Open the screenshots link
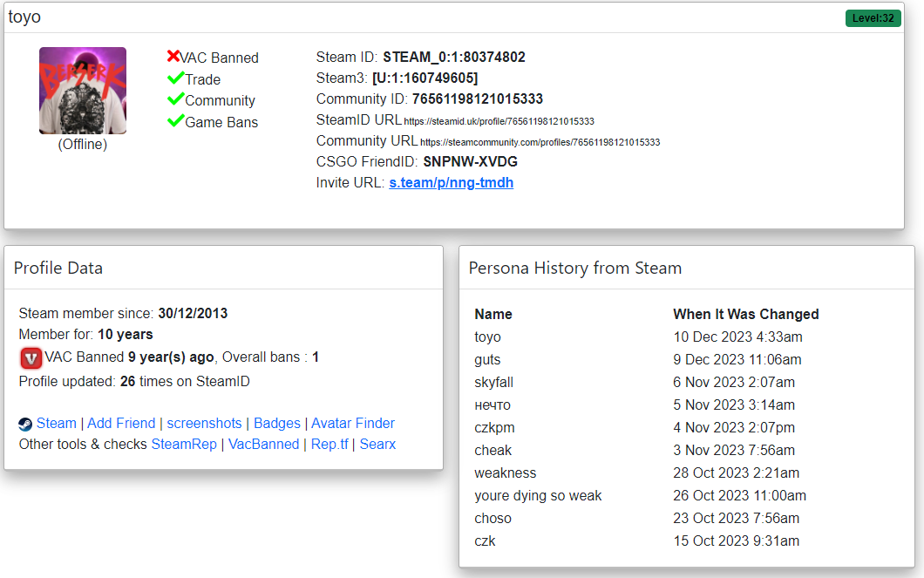This screenshot has width=924, height=578. 204,424
